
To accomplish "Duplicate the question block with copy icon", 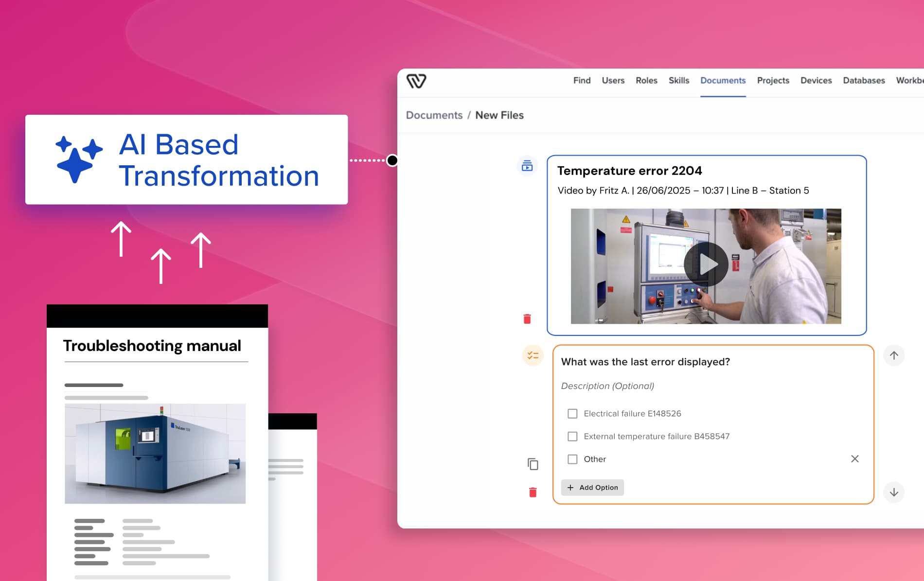I will [x=533, y=464].
